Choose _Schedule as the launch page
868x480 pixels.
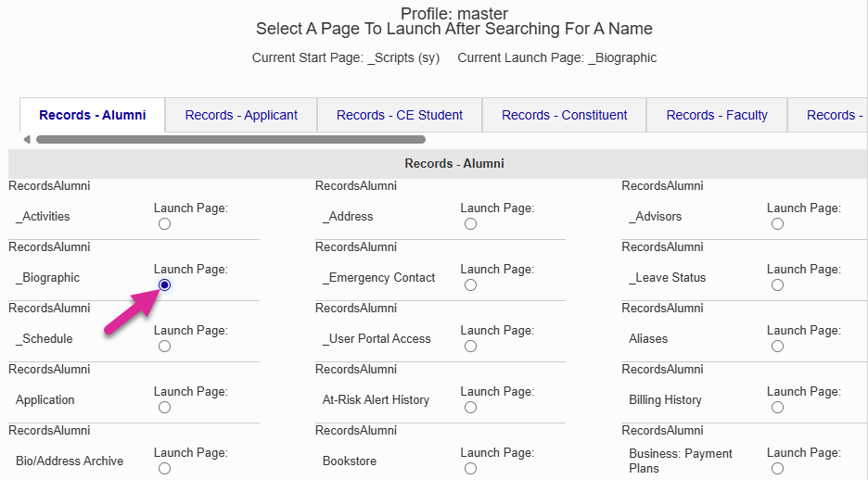point(164,347)
